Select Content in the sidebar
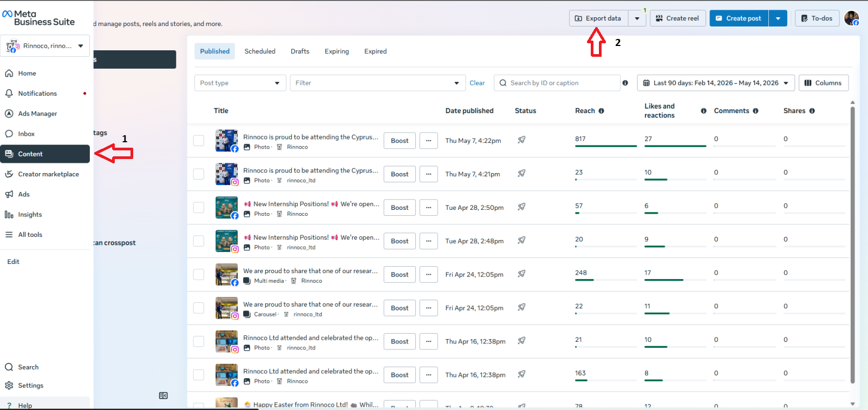 point(45,154)
